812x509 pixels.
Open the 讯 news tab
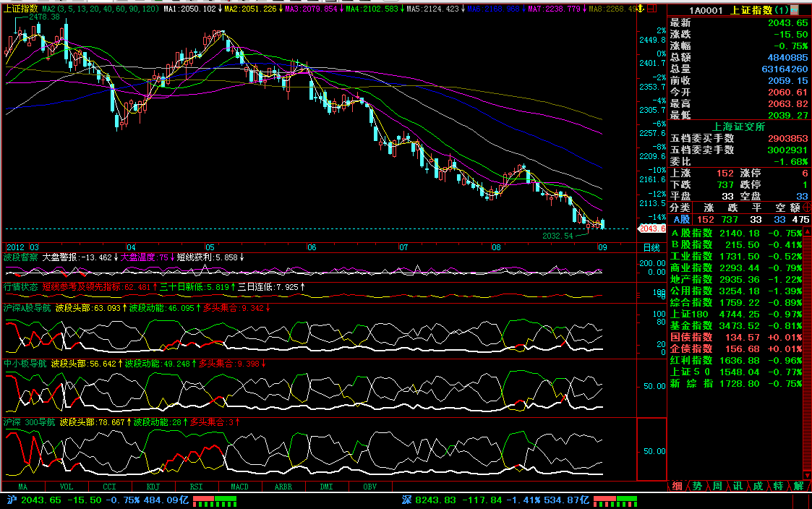pos(738,486)
